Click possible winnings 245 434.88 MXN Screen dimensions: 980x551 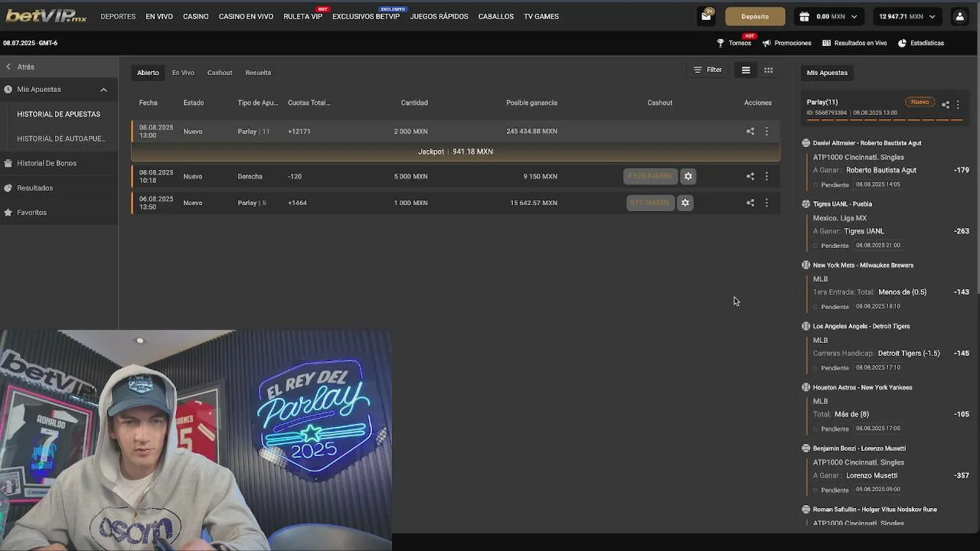click(x=531, y=132)
